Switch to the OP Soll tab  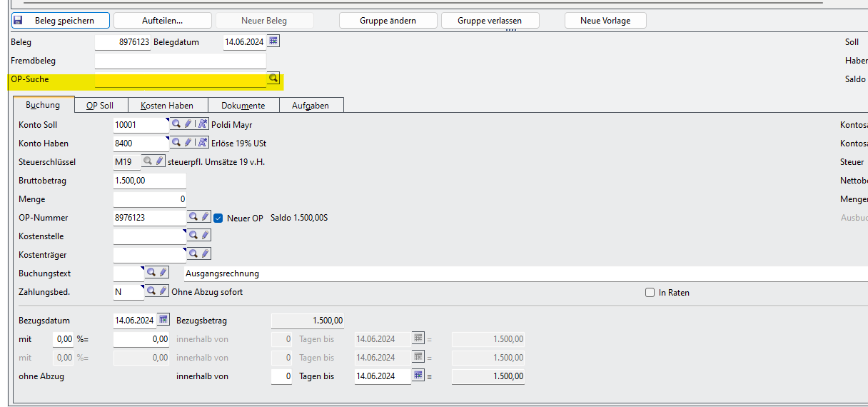coord(100,105)
